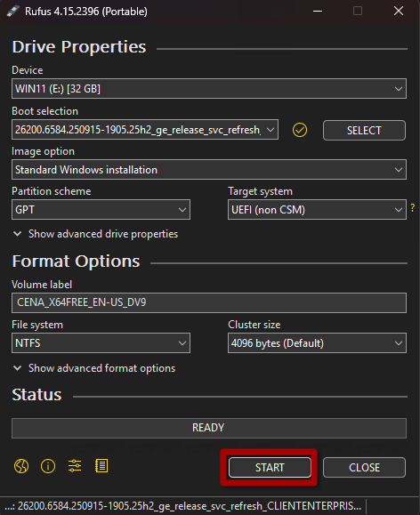Click the checkmark hash verification icon

pos(300,130)
